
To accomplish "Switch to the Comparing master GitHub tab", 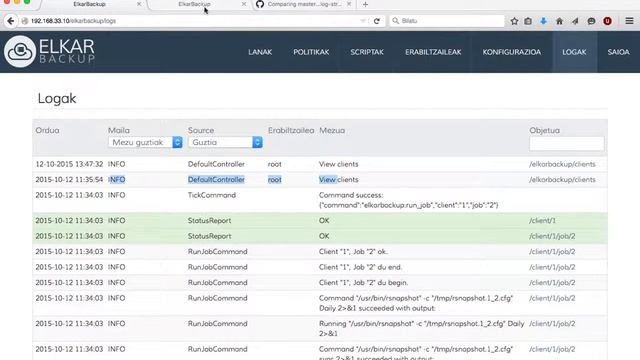I will click(304, 4).
